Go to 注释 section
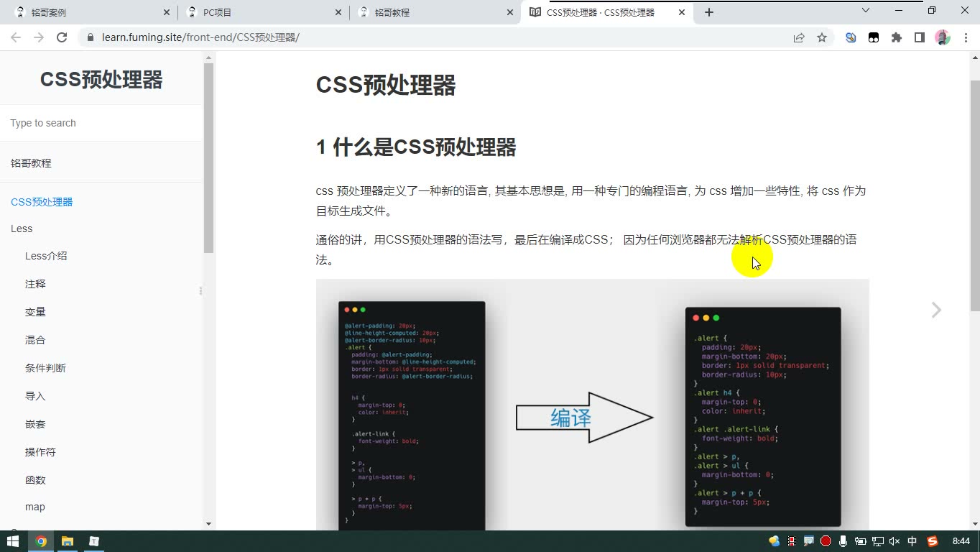 point(35,284)
